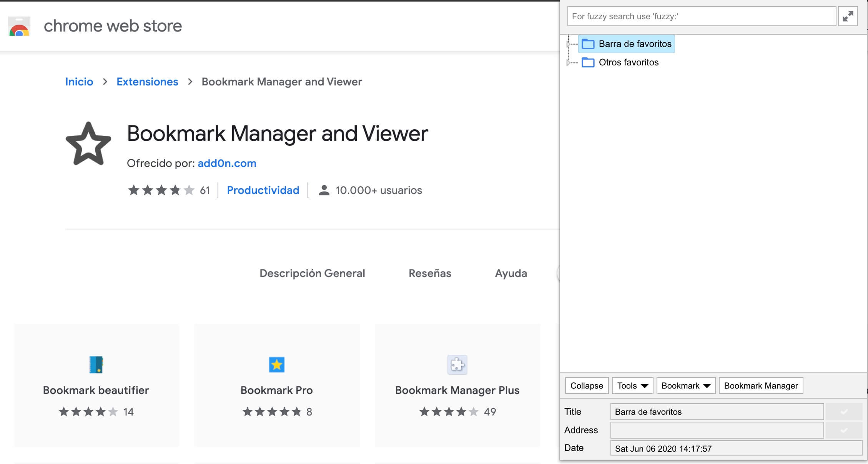
Task: Open the Bookmark dropdown menu
Action: tap(685, 386)
